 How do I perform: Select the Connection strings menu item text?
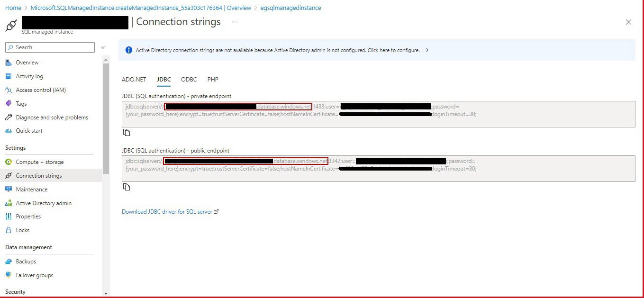39,176
